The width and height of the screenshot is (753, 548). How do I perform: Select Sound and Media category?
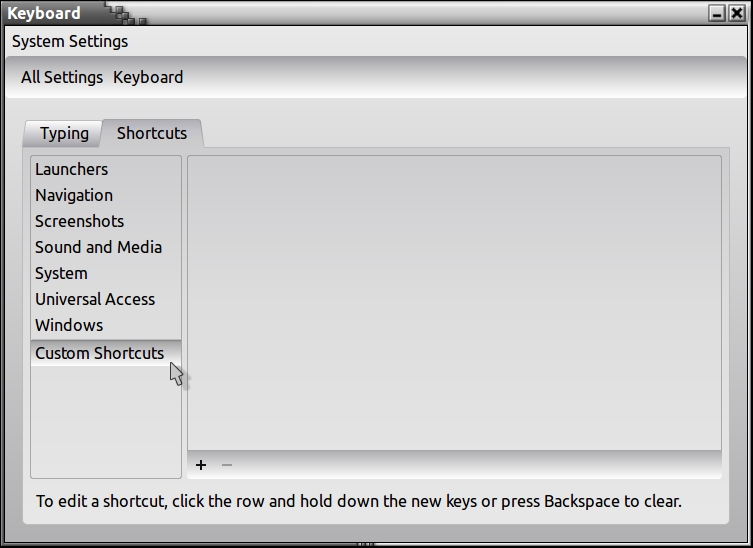pos(98,247)
